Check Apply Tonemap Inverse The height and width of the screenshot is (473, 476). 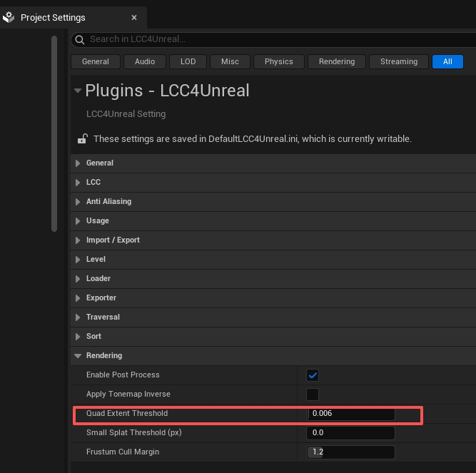pyautogui.click(x=313, y=395)
